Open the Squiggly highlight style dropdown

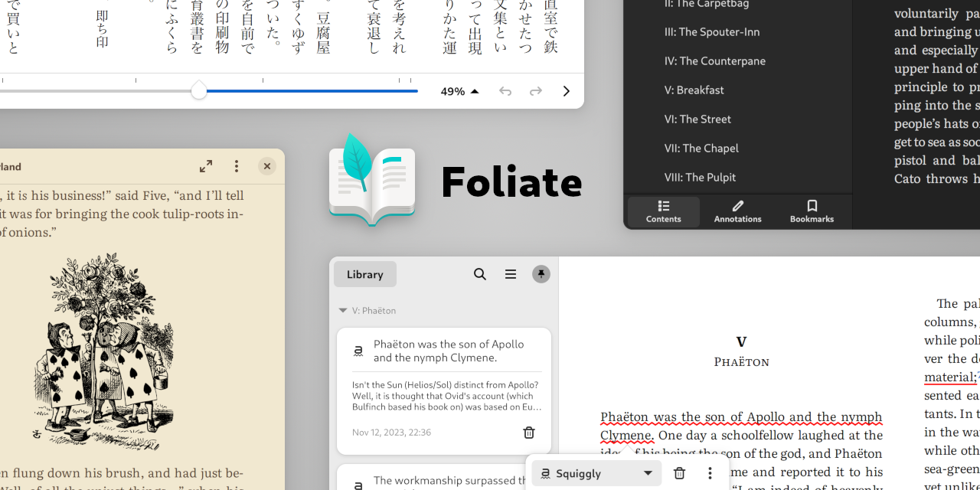[x=596, y=473]
